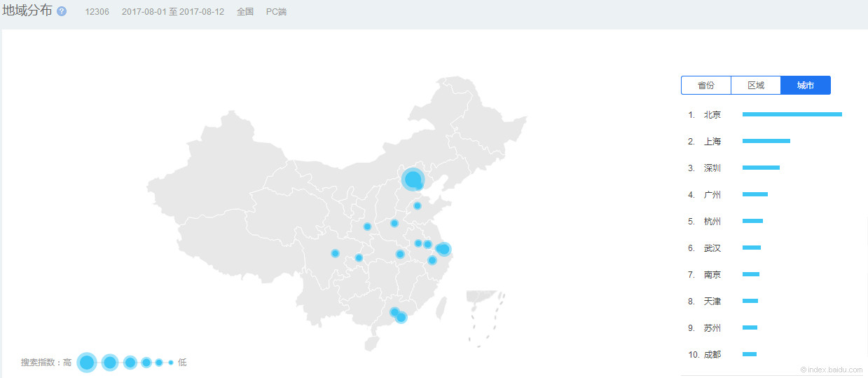Click the Tianjin bubble below Beijing
Screen dimensions: 868x378
click(419, 187)
